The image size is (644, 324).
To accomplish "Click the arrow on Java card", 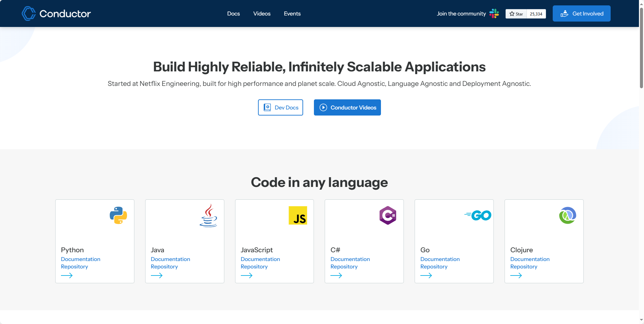I will point(157,276).
